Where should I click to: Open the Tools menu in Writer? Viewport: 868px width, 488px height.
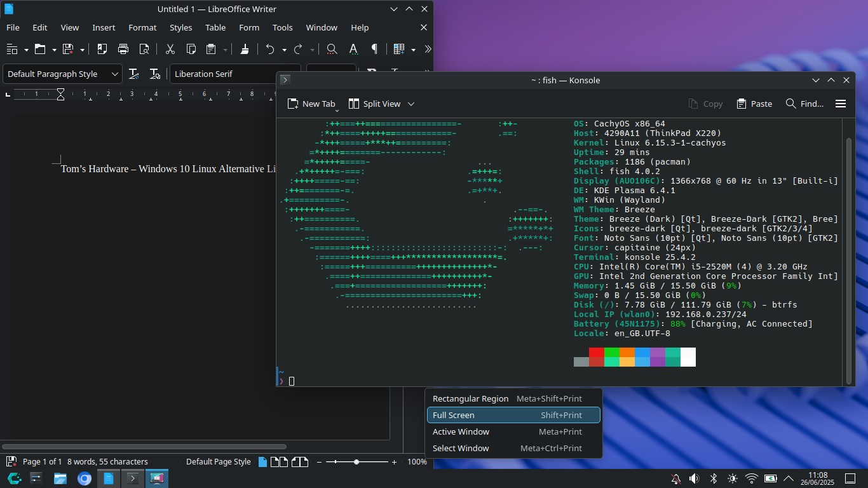pyautogui.click(x=282, y=27)
